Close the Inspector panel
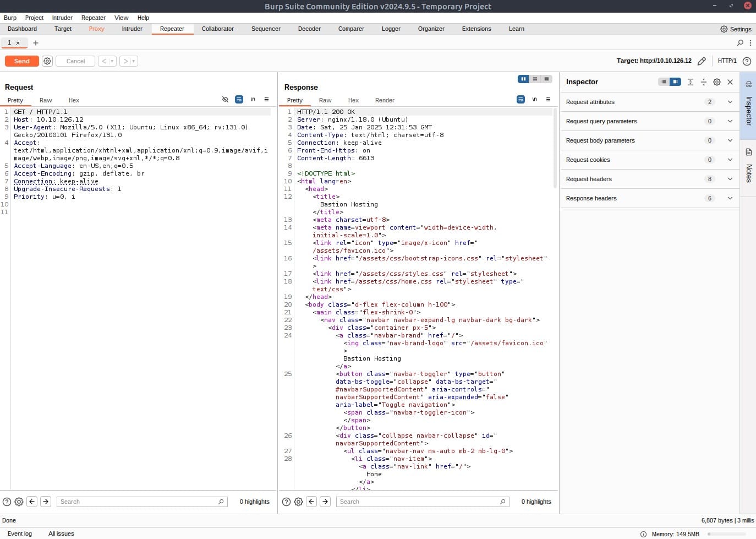The height and width of the screenshot is (539, 756). (x=730, y=82)
